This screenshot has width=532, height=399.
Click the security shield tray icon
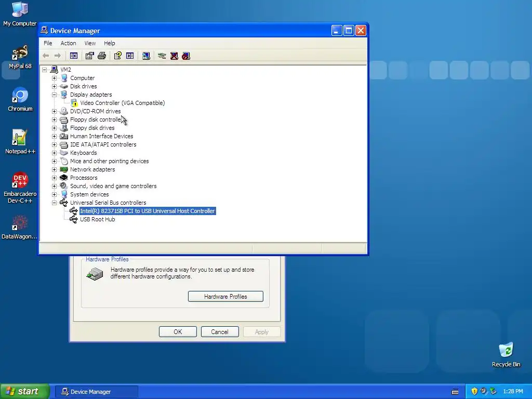[474, 392]
